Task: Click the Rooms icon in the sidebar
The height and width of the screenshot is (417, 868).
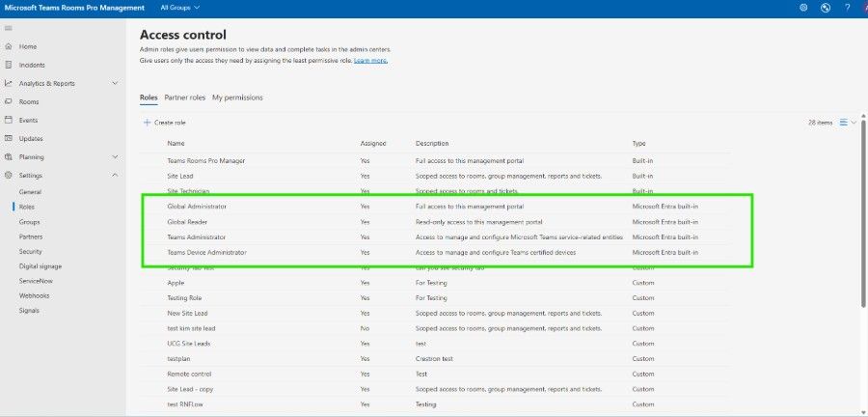Action: click(x=9, y=101)
